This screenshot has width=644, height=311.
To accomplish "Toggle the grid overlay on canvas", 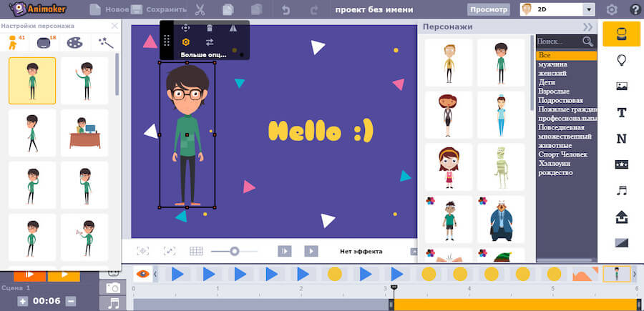I will pos(196,251).
